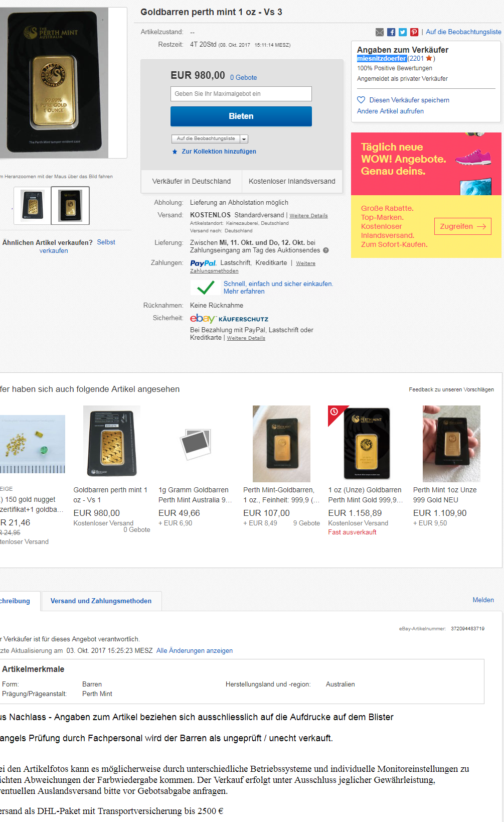504x822 pixels.
Task: Click the help question mark icon after Auktionsendes
Action: [326, 250]
